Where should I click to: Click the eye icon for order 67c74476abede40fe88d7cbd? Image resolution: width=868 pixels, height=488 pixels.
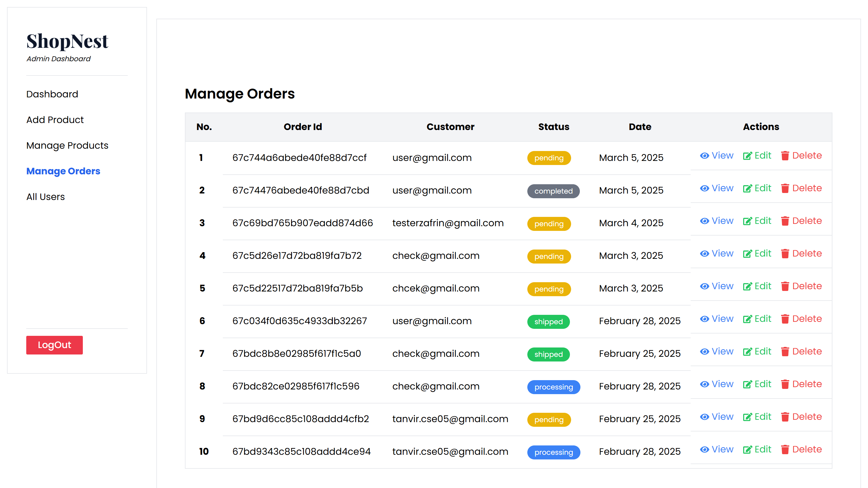(704, 188)
